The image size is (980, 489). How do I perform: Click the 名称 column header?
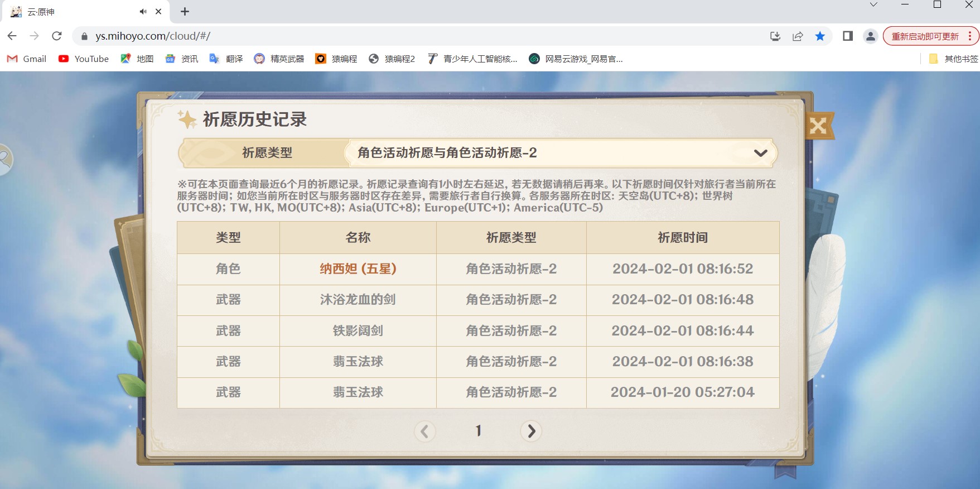click(x=358, y=238)
